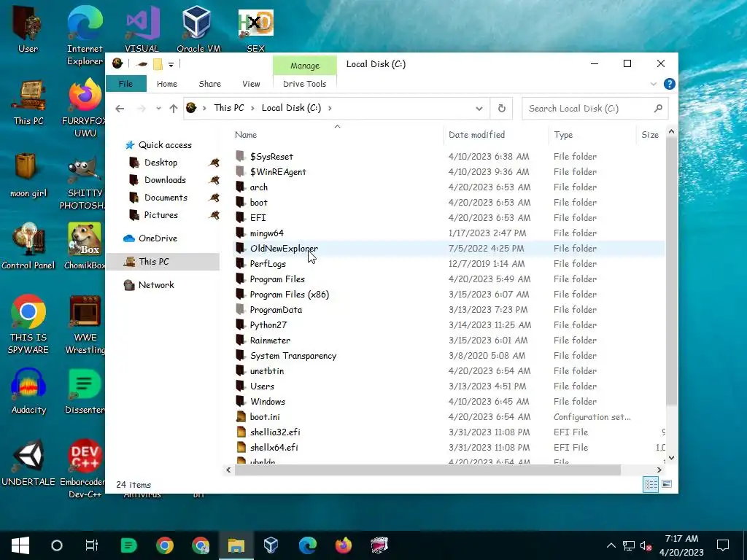Show hidden system tray icons
Viewport: 747px width, 560px height.
coord(611,545)
